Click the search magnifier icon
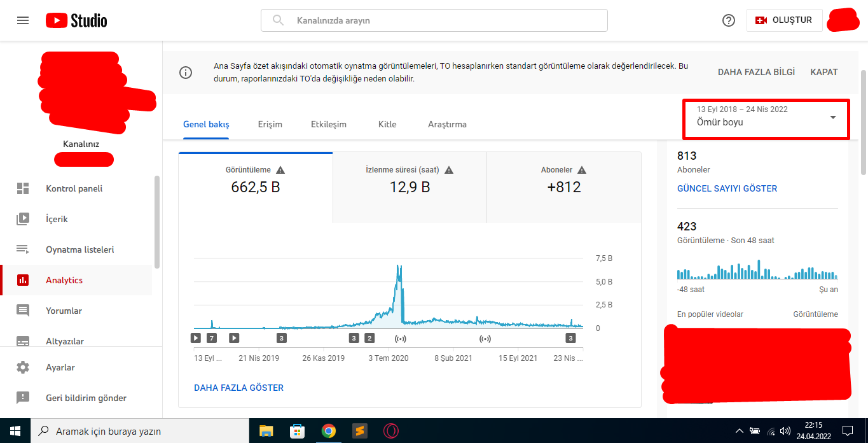The height and width of the screenshot is (443, 868). 278,20
